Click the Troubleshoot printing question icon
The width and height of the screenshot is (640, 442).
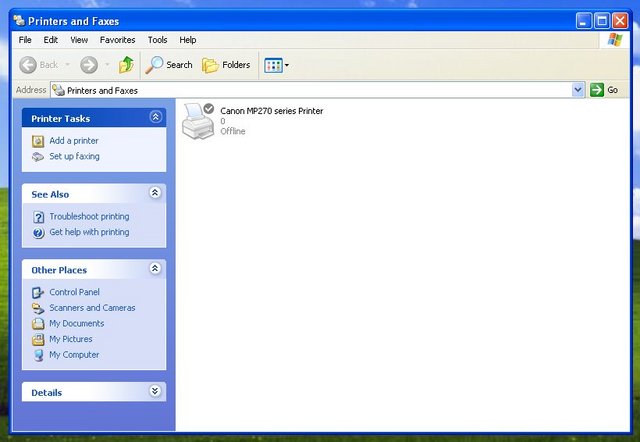(38, 217)
